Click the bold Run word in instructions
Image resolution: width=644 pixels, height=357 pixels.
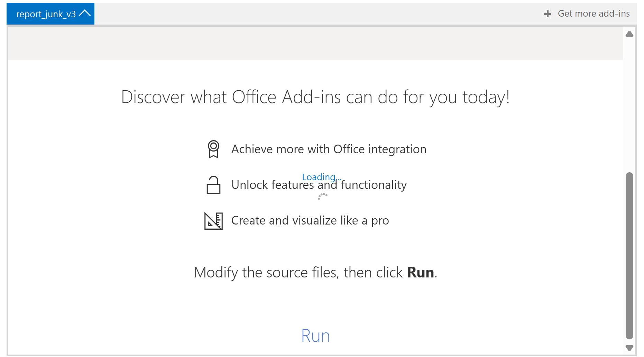pos(420,273)
